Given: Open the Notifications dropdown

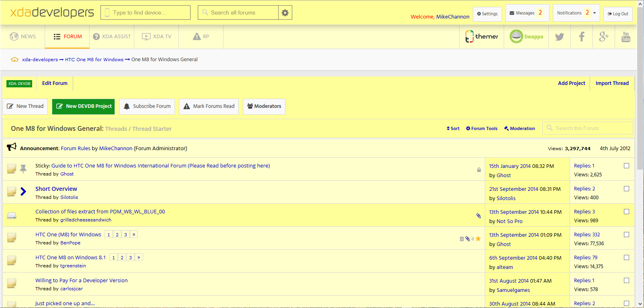Looking at the screenshot, I should [x=576, y=13].
